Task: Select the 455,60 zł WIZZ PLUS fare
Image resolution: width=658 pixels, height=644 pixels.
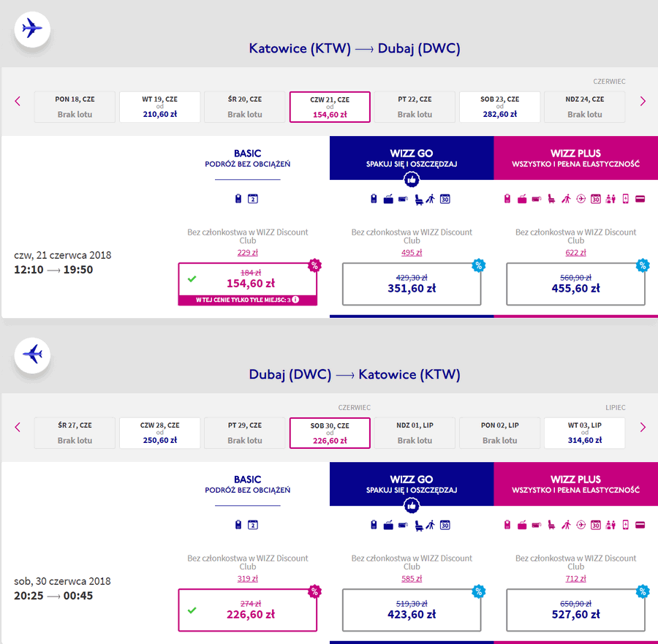Action: pos(575,284)
